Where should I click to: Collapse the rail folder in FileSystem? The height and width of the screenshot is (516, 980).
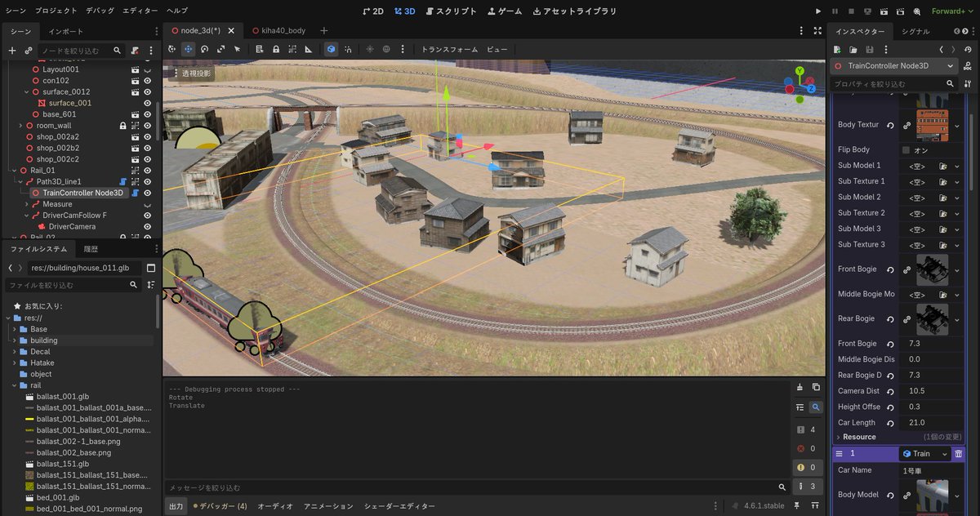click(14, 385)
